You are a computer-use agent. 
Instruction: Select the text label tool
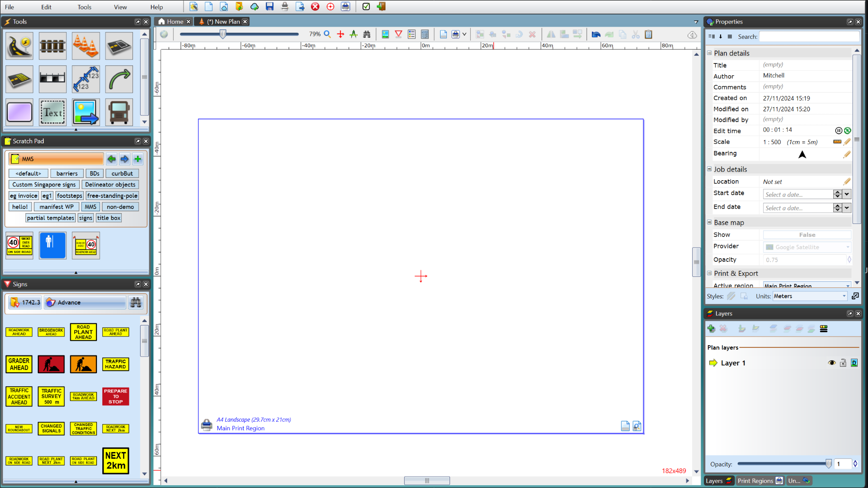tap(52, 112)
